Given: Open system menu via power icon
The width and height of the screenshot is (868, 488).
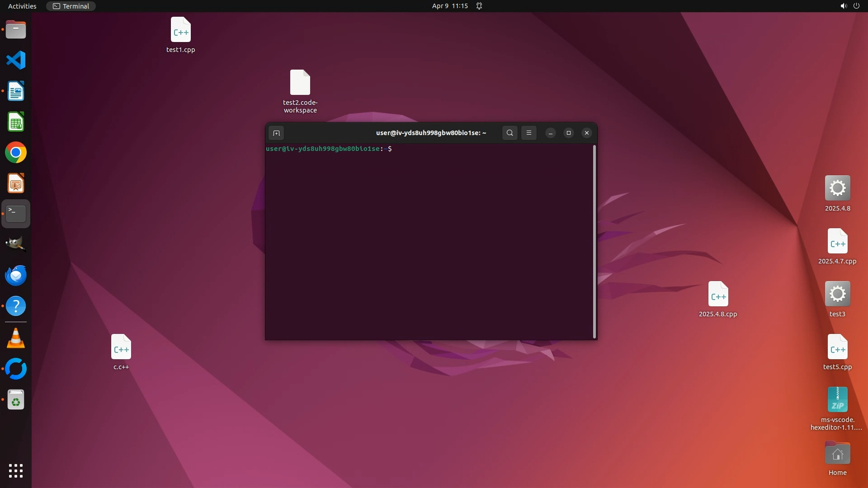Looking at the screenshot, I should click(856, 6).
